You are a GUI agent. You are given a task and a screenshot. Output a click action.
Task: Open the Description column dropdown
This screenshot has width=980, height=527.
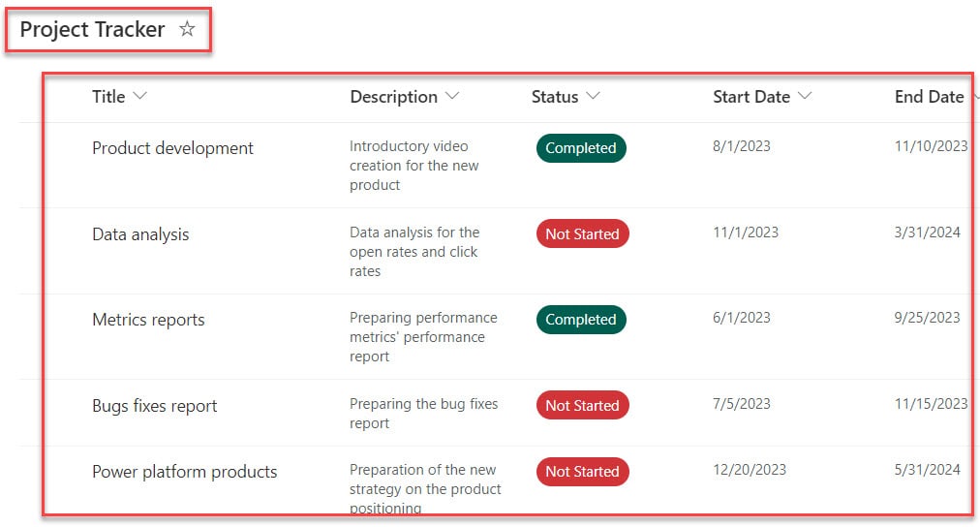[452, 96]
